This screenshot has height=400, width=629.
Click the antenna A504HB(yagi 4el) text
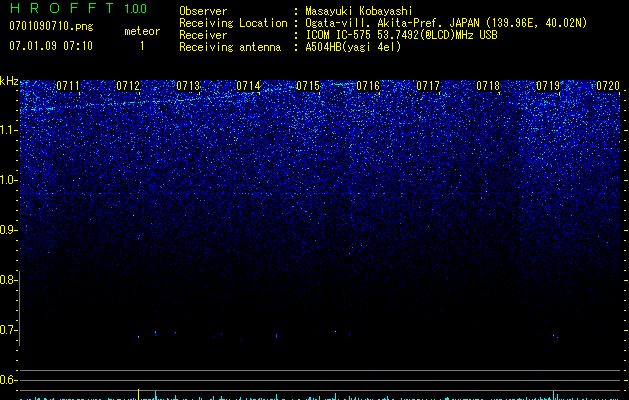(x=353, y=47)
